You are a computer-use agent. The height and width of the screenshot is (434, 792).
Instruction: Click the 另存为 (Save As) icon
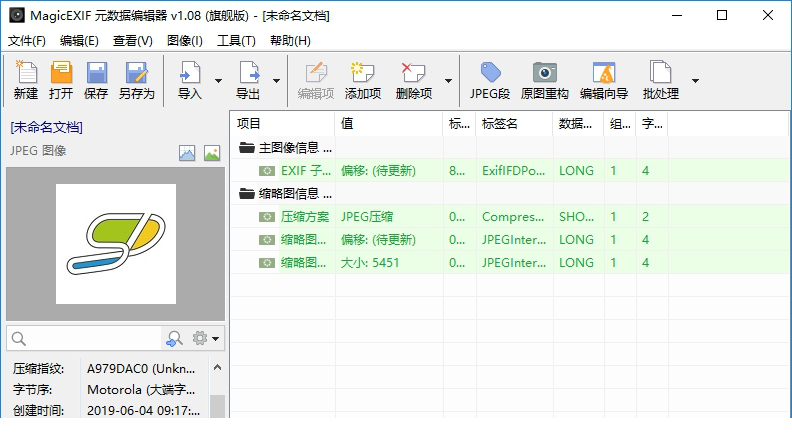136,73
